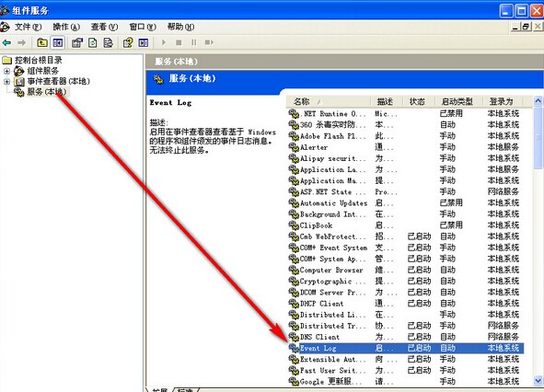This screenshot has height=392, width=544.
Task: Select the Alipay securit... service
Action: click(405, 158)
